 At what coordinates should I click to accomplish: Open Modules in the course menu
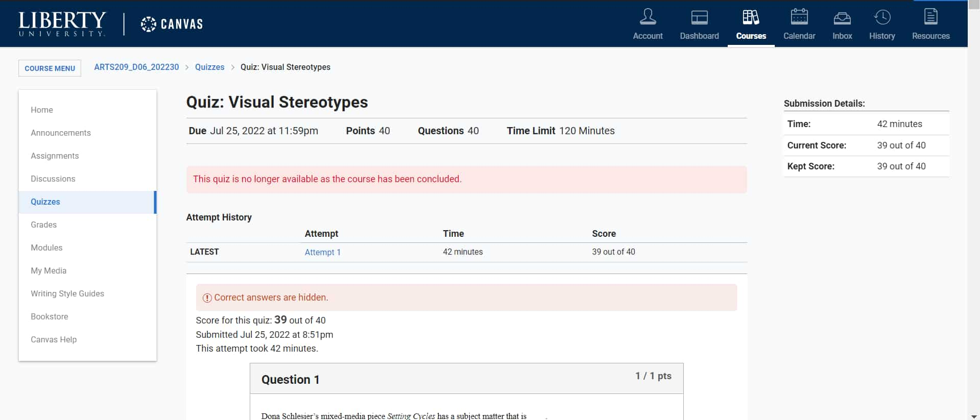(x=46, y=248)
